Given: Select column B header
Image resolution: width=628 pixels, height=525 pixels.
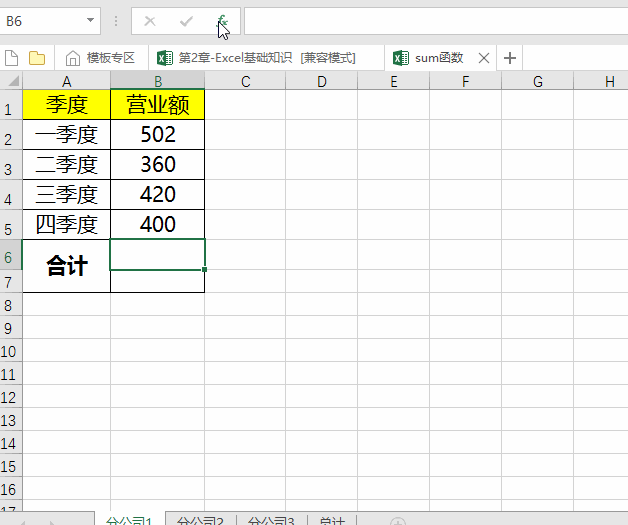Looking at the screenshot, I should [x=158, y=81].
